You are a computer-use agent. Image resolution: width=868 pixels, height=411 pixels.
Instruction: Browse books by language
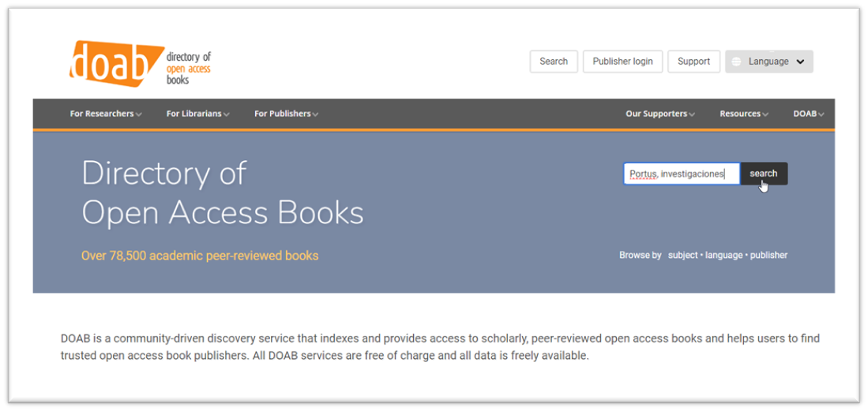(x=723, y=255)
